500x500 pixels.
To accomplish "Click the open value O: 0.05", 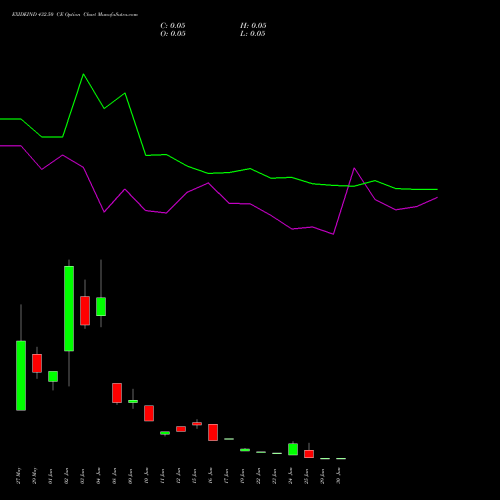I will click(x=173, y=34).
